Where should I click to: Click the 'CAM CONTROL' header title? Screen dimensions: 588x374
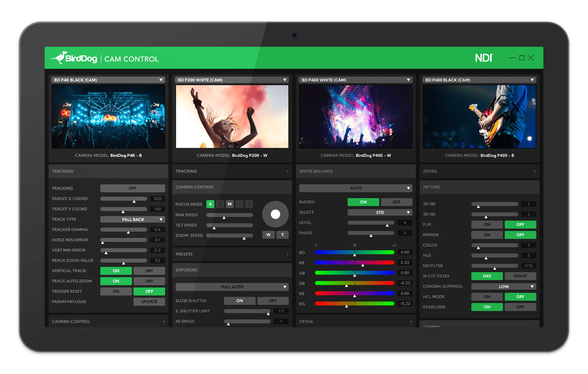point(132,59)
